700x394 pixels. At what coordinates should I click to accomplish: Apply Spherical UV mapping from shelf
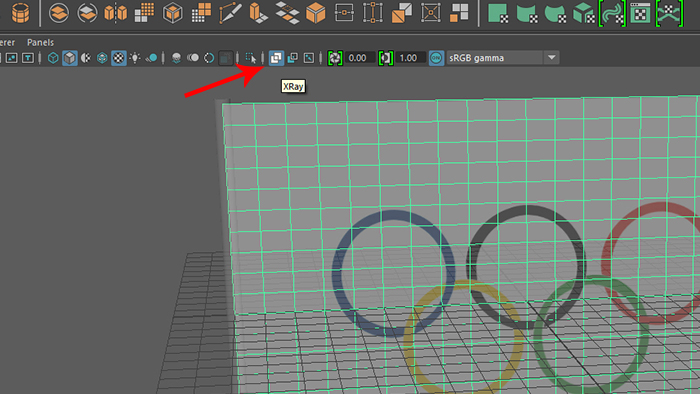pyautogui.click(x=555, y=13)
